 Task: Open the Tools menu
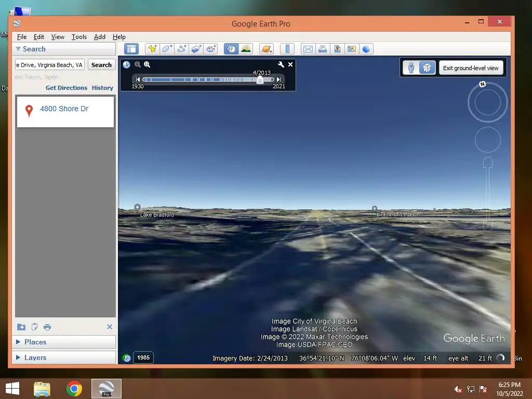pyautogui.click(x=79, y=37)
